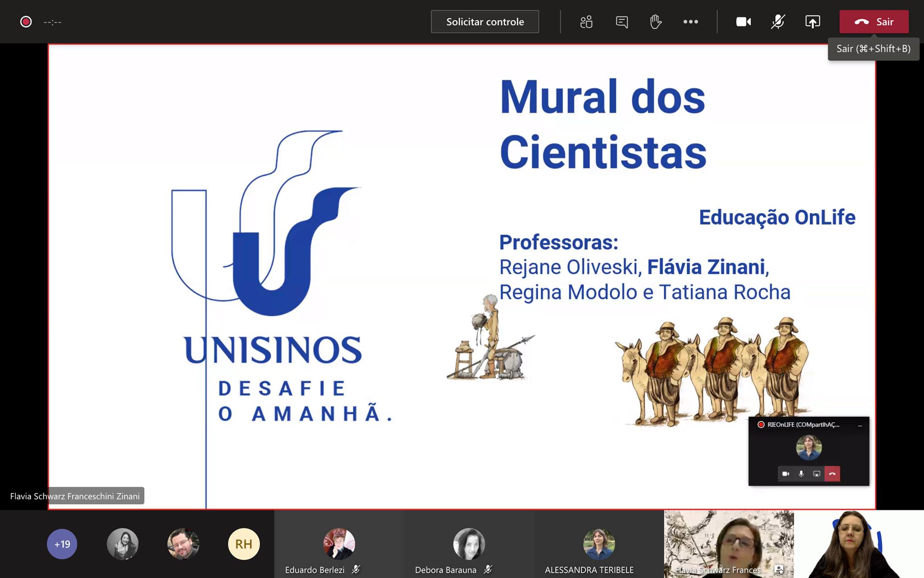This screenshot has width=924, height=578.
Task: Hang up from the RIEOnLIFE mini window
Action: (832, 474)
